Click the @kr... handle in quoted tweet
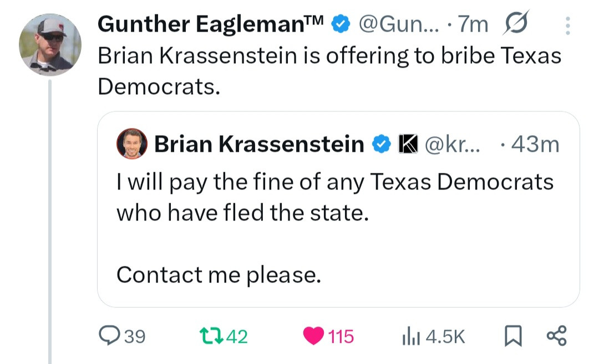 click(x=449, y=144)
